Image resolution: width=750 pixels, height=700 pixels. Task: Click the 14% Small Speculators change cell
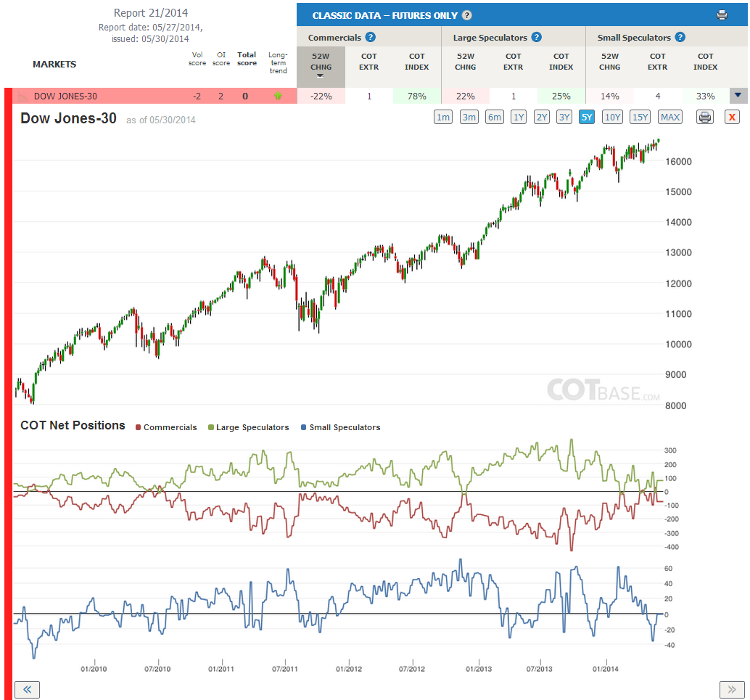tap(610, 96)
